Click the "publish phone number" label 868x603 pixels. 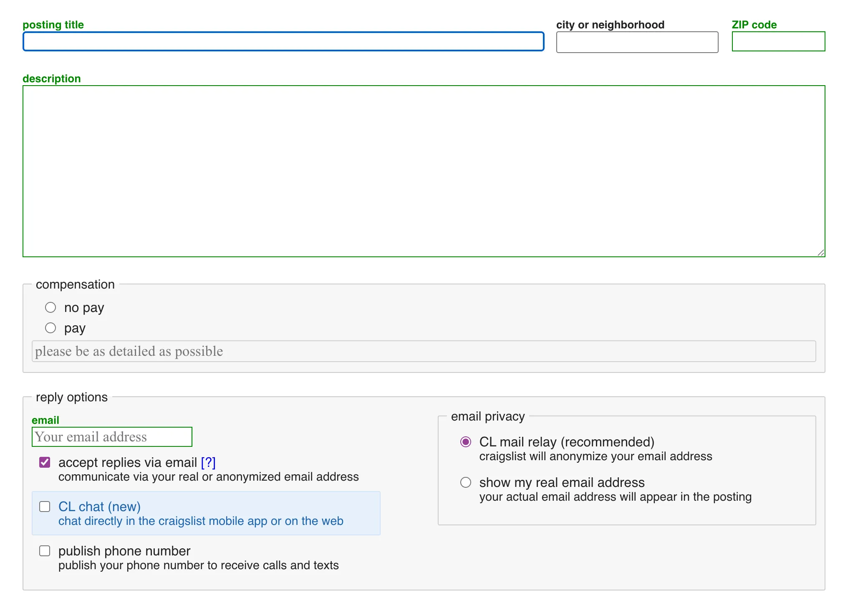(124, 551)
